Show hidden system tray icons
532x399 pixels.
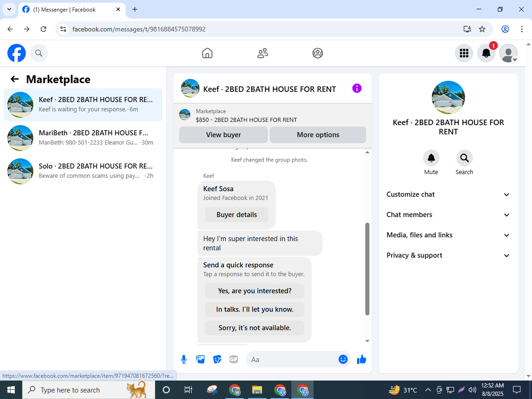(x=428, y=390)
